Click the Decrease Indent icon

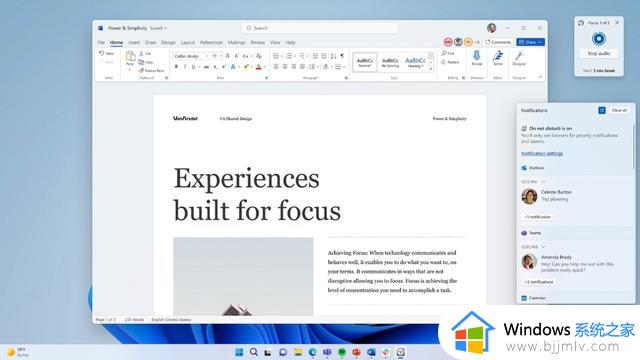[315, 56]
